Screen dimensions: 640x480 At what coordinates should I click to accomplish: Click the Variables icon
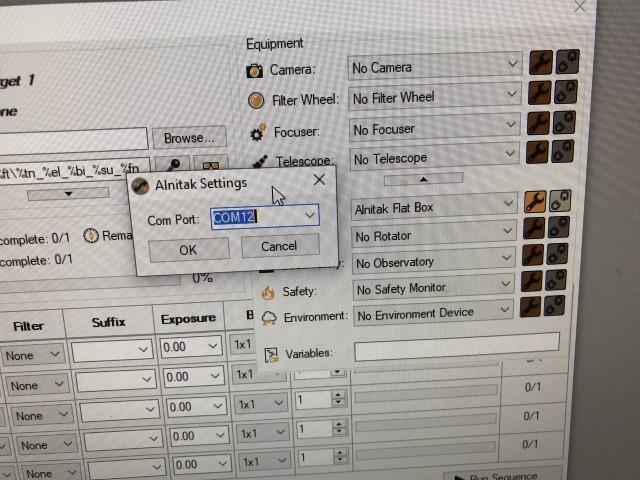[x=271, y=355]
